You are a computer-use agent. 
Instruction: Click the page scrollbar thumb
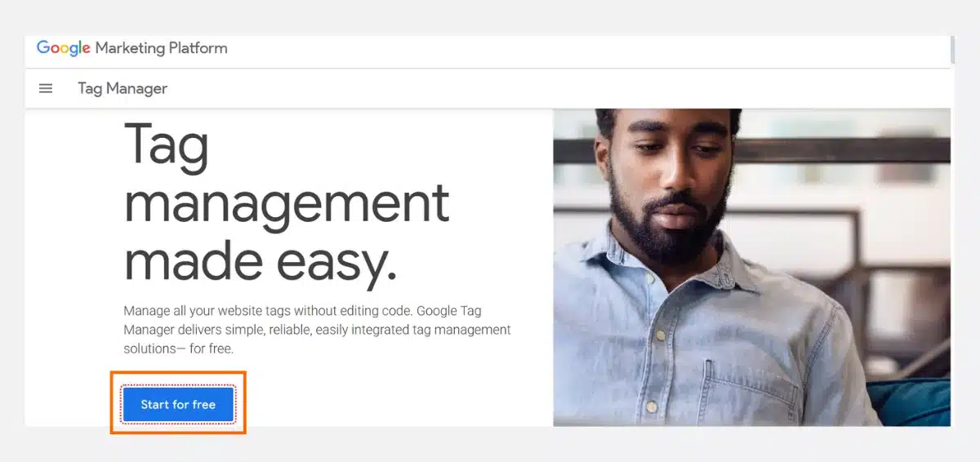(x=952, y=49)
